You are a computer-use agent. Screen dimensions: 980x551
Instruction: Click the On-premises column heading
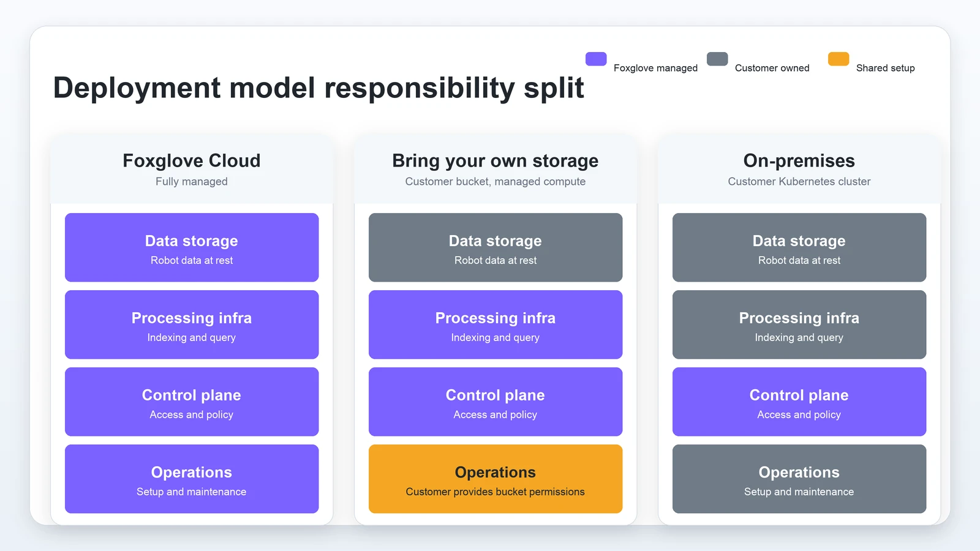click(x=799, y=160)
